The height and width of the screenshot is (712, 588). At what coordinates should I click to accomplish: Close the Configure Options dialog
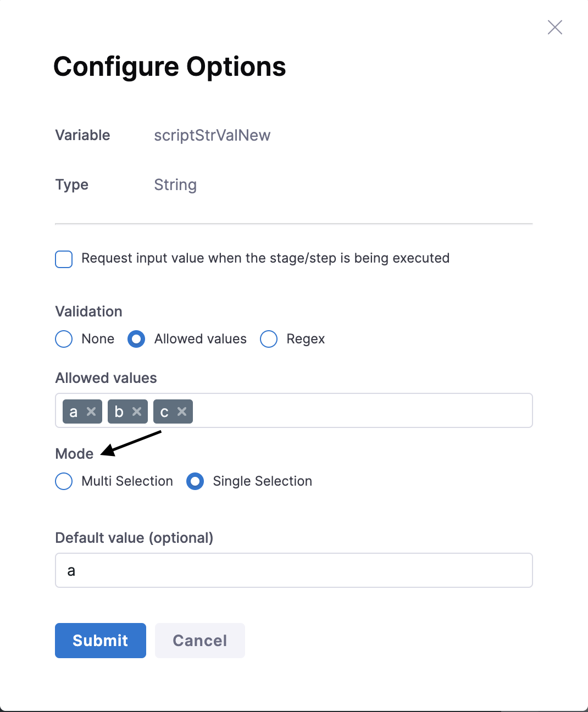(x=555, y=27)
